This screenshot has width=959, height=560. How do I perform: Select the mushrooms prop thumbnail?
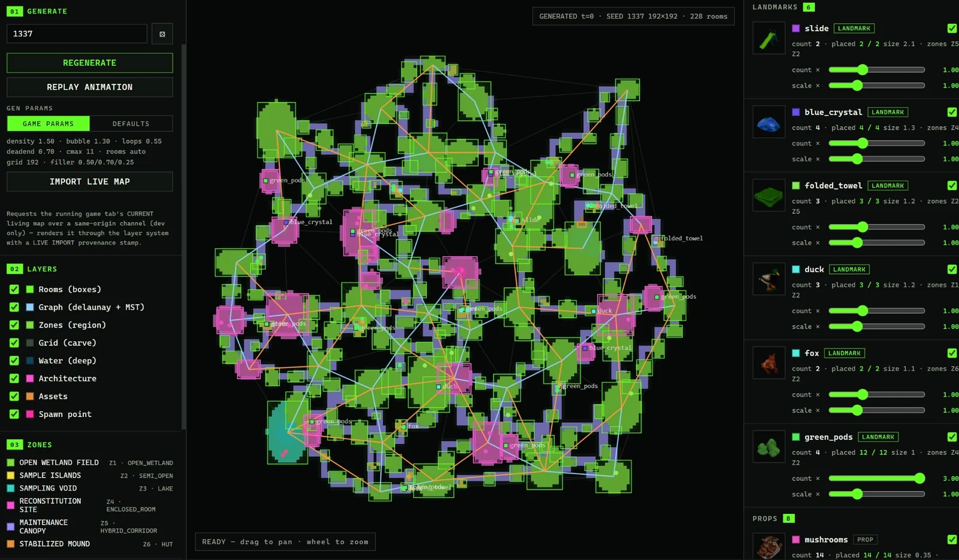769,547
